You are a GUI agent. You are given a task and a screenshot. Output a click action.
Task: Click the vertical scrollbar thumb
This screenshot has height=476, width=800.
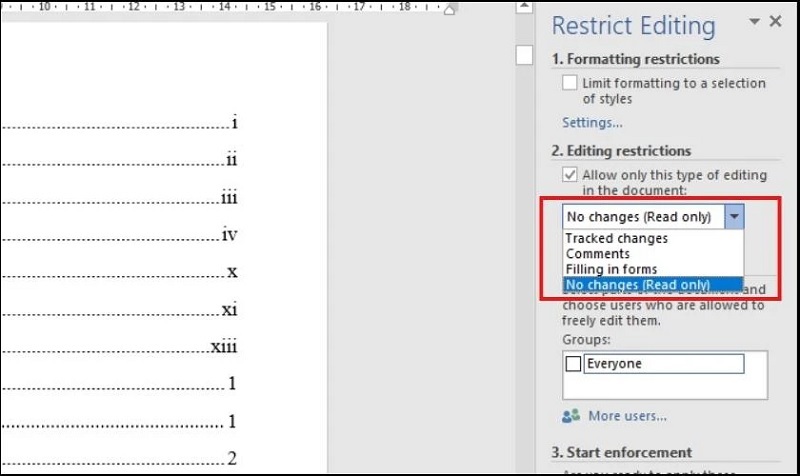pyautogui.click(x=525, y=55)
